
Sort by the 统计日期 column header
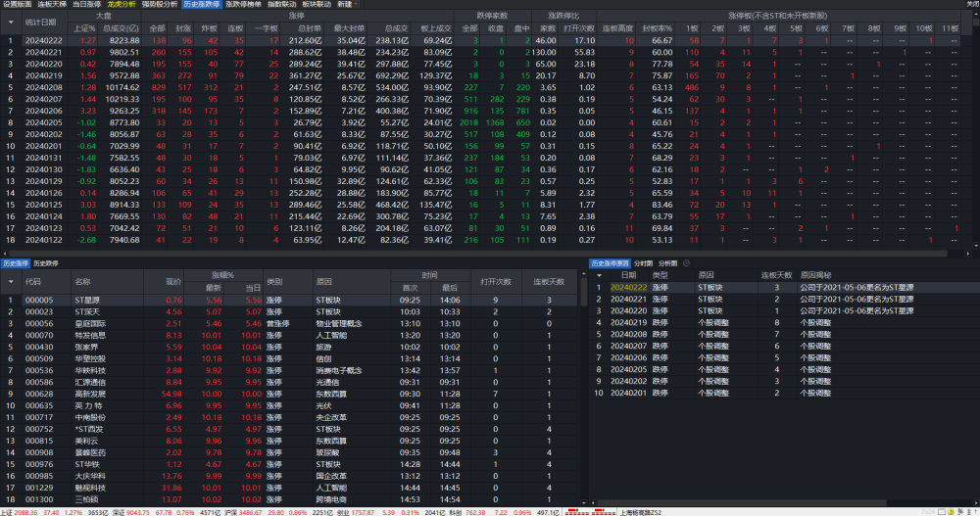click(40, 23)
